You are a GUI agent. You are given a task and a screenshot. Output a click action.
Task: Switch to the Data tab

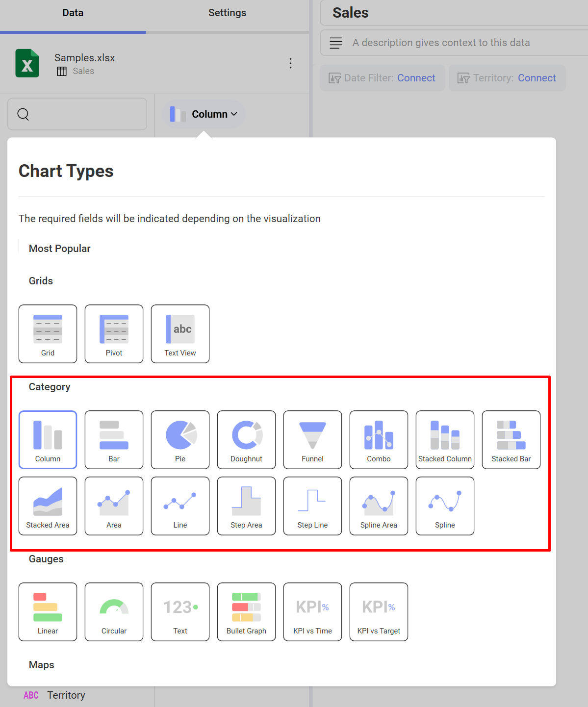click(73, 13)
